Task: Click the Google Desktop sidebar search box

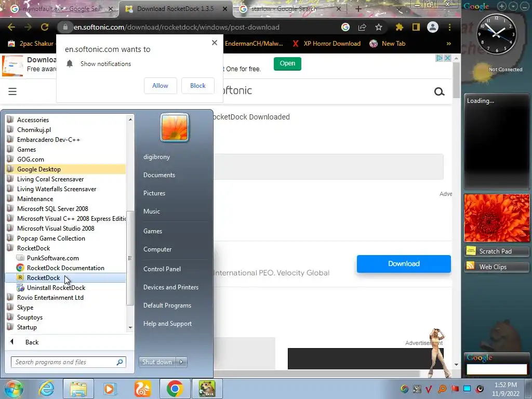Action: point(497,369)
